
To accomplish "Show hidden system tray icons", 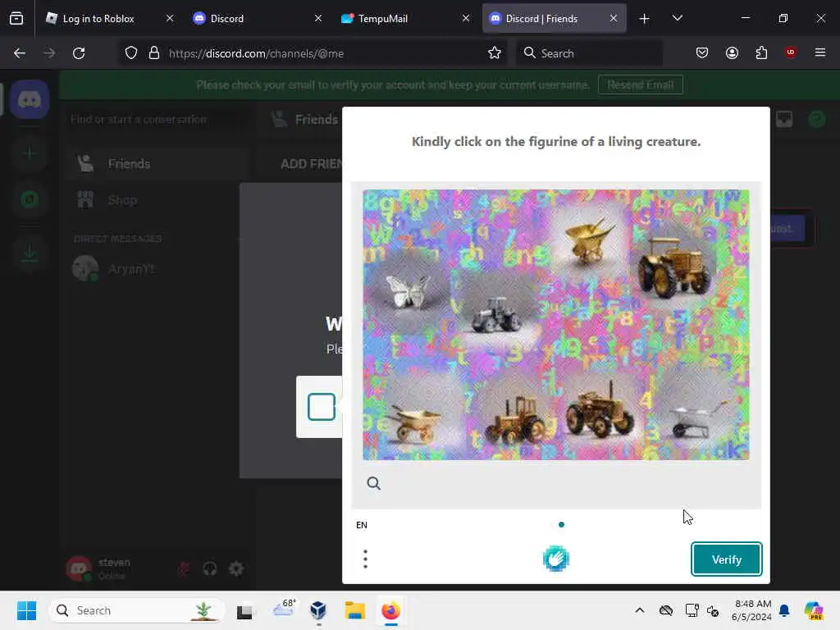I will pos(640,610).
